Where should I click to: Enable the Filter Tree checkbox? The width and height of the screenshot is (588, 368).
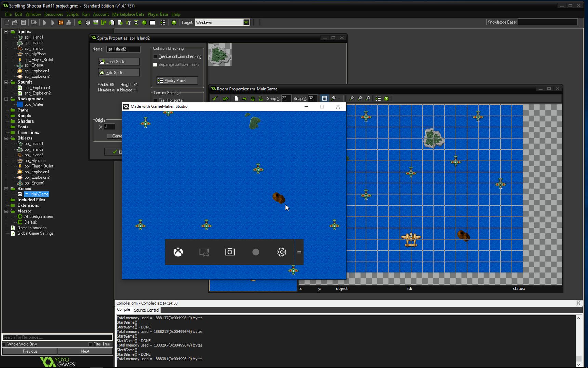pyautogui.click(x=90, y=344)
